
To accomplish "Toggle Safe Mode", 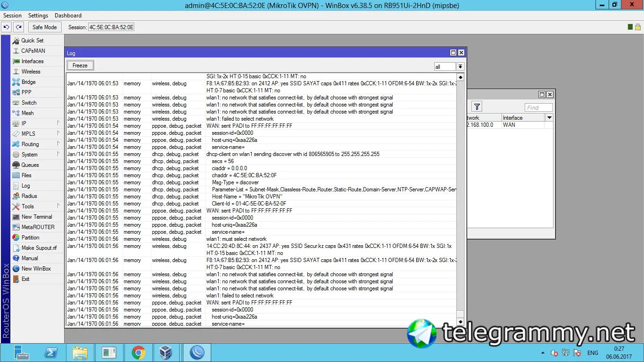I will click(44, 27).
